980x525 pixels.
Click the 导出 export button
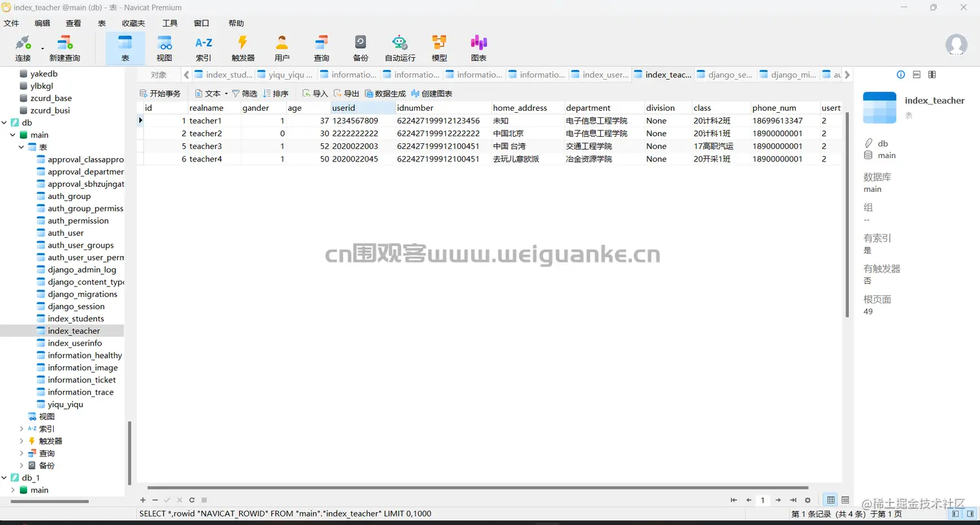tap(347, 93)
